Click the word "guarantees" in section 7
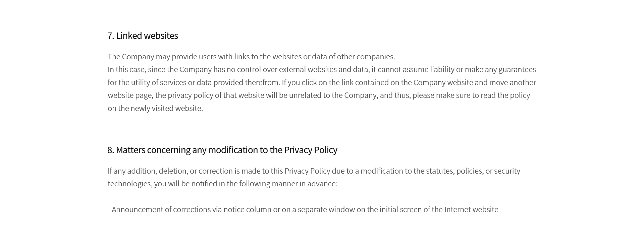Viewport: 644px width, 247px height. [x=517, y=69]
